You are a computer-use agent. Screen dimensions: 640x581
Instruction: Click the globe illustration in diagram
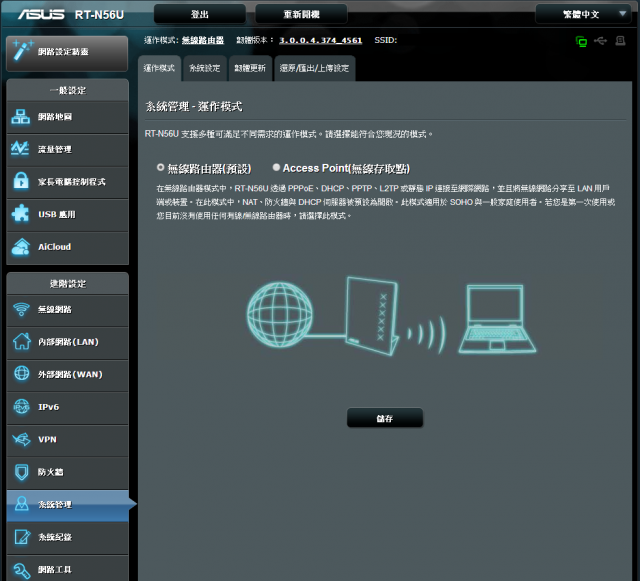point(280,314)
